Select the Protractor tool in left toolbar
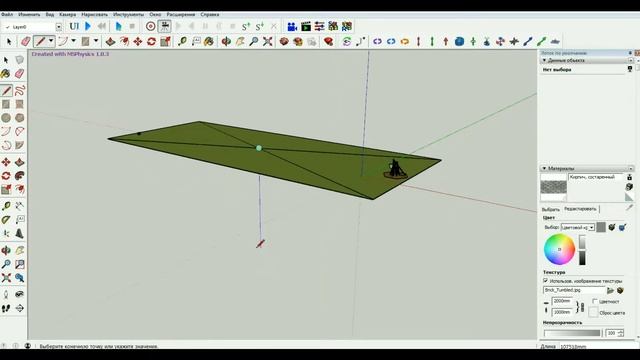This screenshot has height=360, width=640. coord(6,220)
